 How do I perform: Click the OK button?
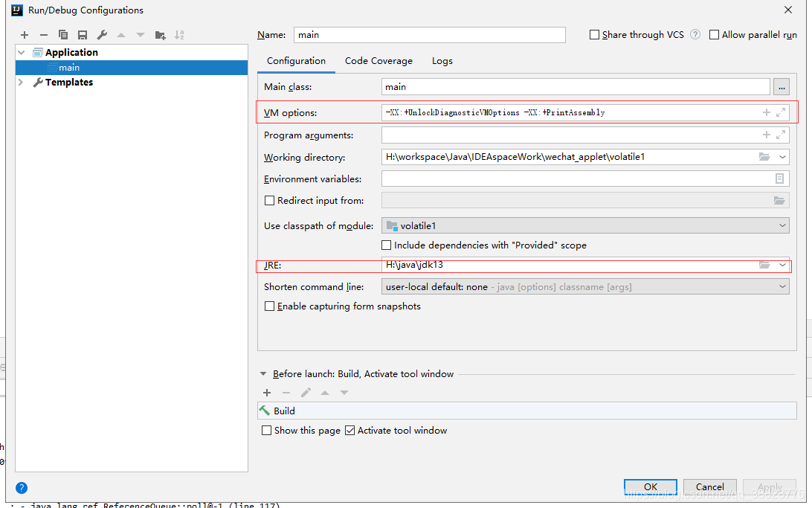click(651, 487)
